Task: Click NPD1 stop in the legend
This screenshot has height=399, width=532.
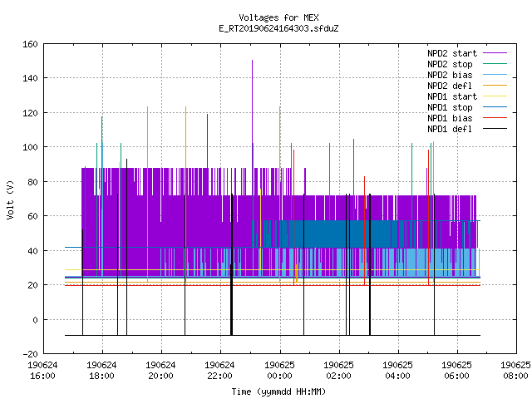Action: (x=450, y=107)
